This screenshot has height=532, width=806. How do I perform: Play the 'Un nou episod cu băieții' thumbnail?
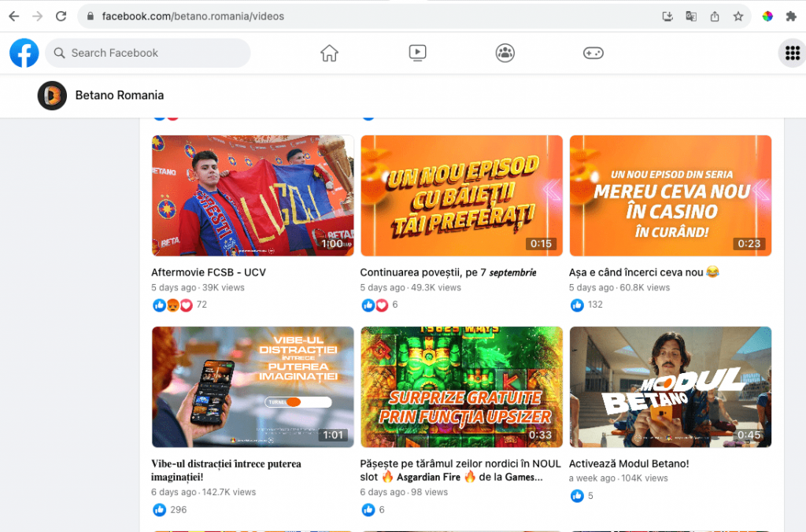461,195
